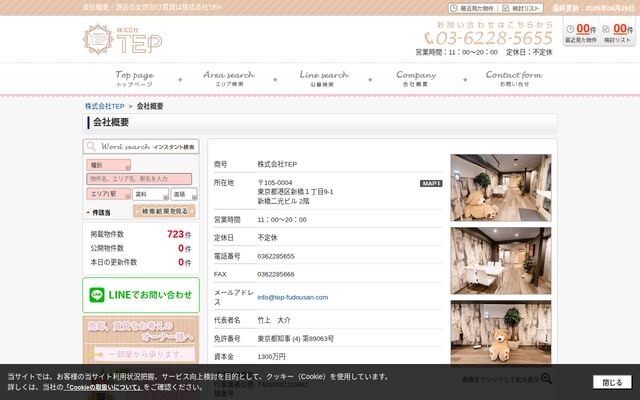Image resolution: width=640 pixels, height=400 pixels.
Task: Click the magnifier icon for image enlargement
Action: pos(546,378)
